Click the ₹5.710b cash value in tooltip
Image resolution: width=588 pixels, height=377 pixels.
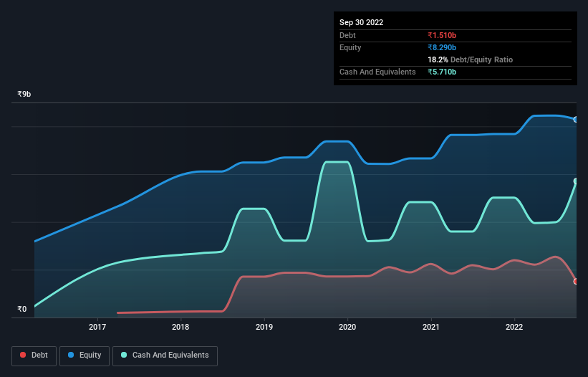[442, 72]
